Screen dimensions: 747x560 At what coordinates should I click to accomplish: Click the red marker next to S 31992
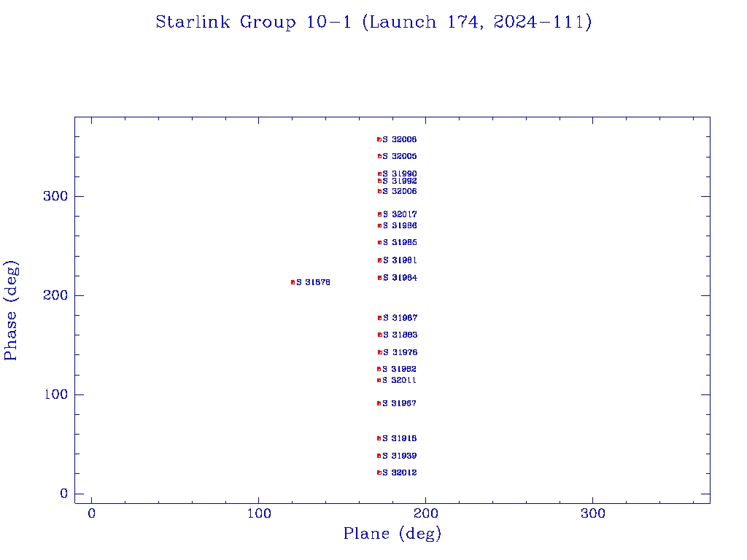tap(379, 181)
